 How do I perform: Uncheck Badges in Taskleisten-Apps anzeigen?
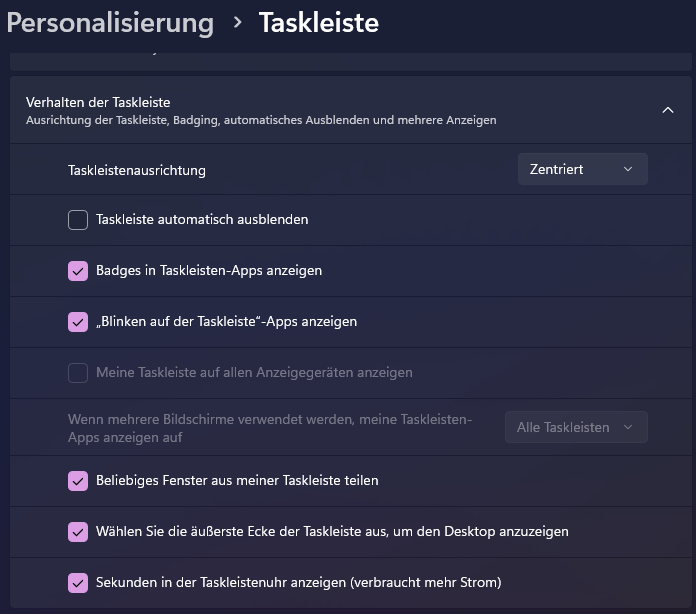[x=78, y=271]
